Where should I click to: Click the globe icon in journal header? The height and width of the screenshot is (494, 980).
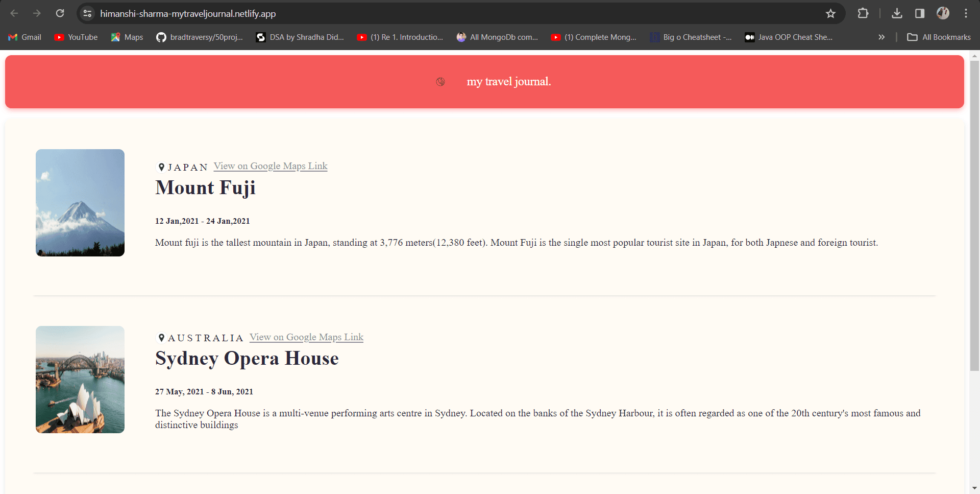(440, 82)
